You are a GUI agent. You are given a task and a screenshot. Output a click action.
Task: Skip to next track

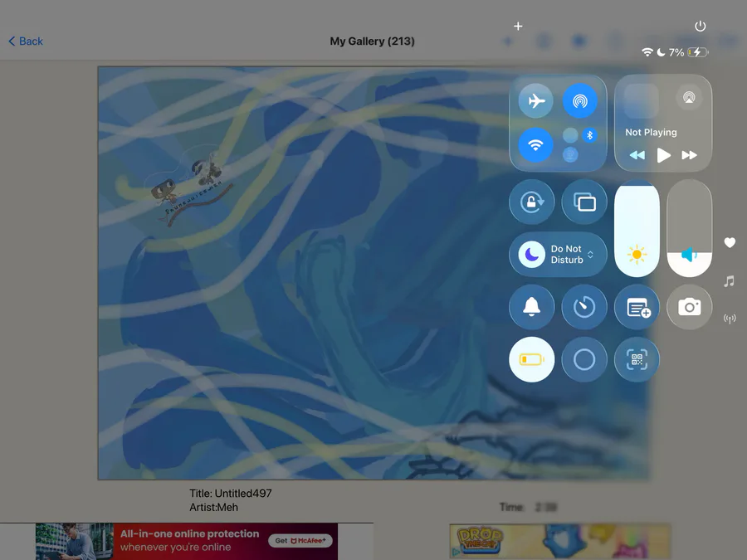[690, 155]
